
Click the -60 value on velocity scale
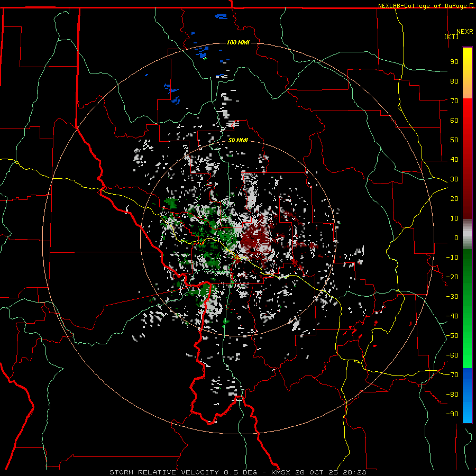(x=452, y=355)
